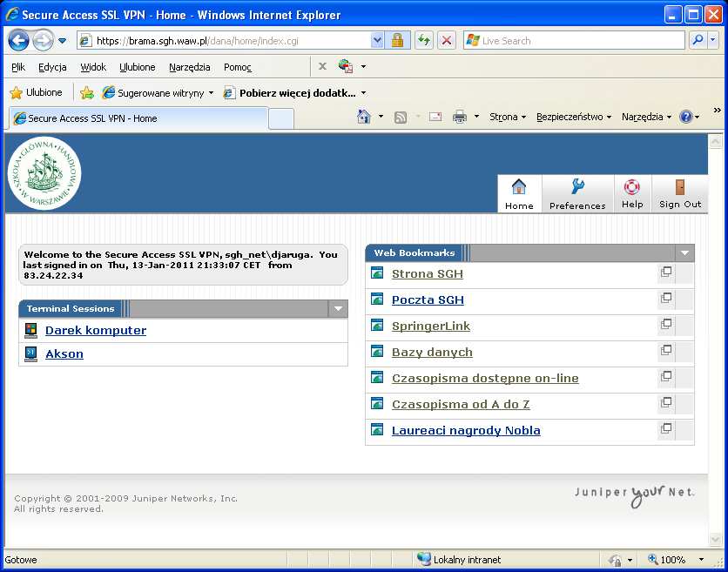
Task: Click the Read mail envelope icon
Action: [x=435, y=117]
